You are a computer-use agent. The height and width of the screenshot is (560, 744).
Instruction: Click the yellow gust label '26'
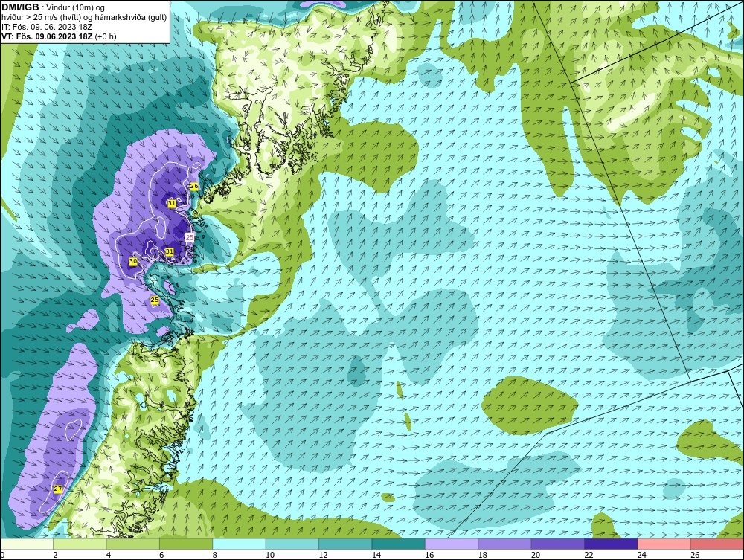click(194, 187)
